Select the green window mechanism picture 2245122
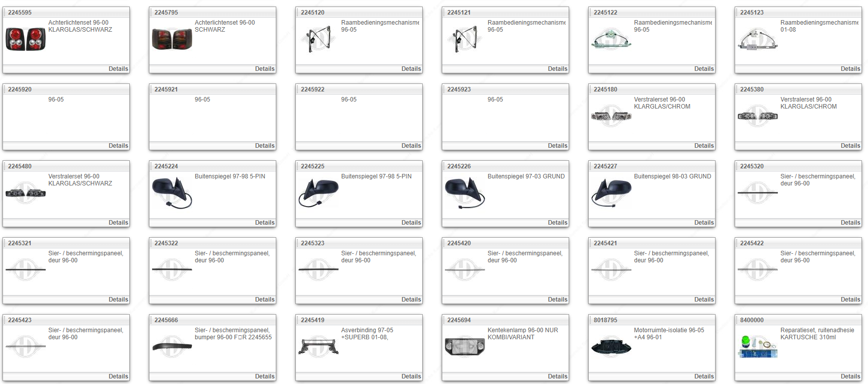868x384 pixels. click(x=611, y=39)
